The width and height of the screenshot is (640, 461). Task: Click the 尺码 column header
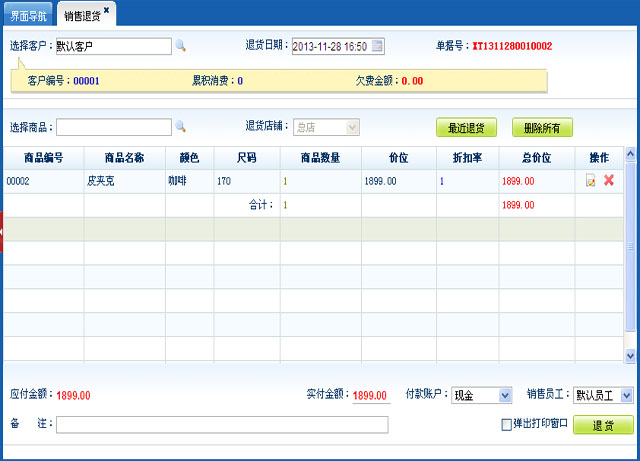pyautogui.click(x=247, y=158)
